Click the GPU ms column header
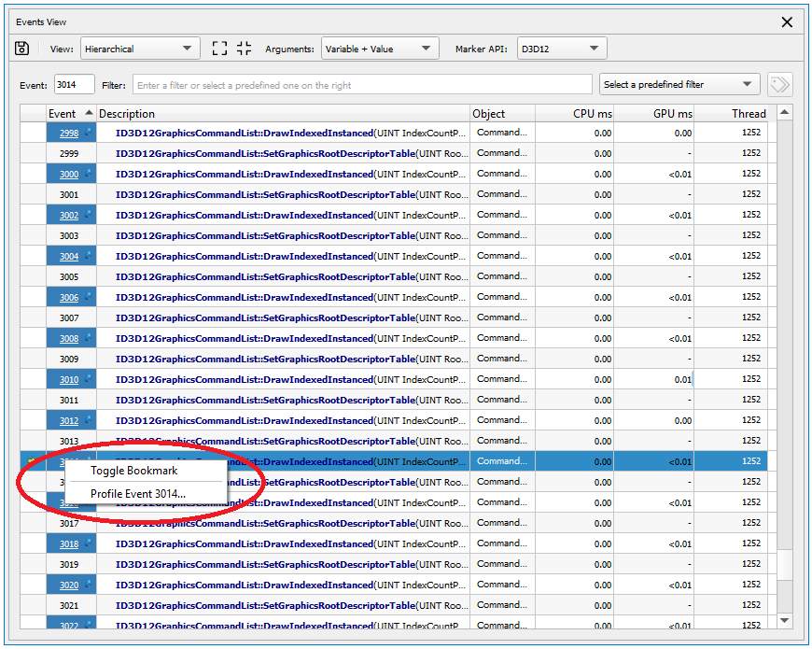Image resolution: width=812 pixels, height=649 pixels. 672,114
